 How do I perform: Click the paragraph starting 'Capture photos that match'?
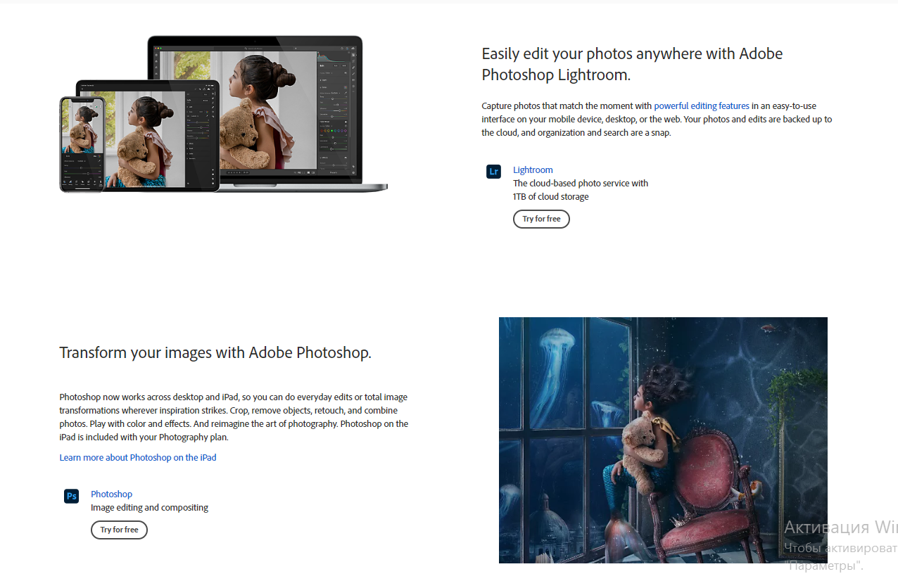(x=657, y=119)
